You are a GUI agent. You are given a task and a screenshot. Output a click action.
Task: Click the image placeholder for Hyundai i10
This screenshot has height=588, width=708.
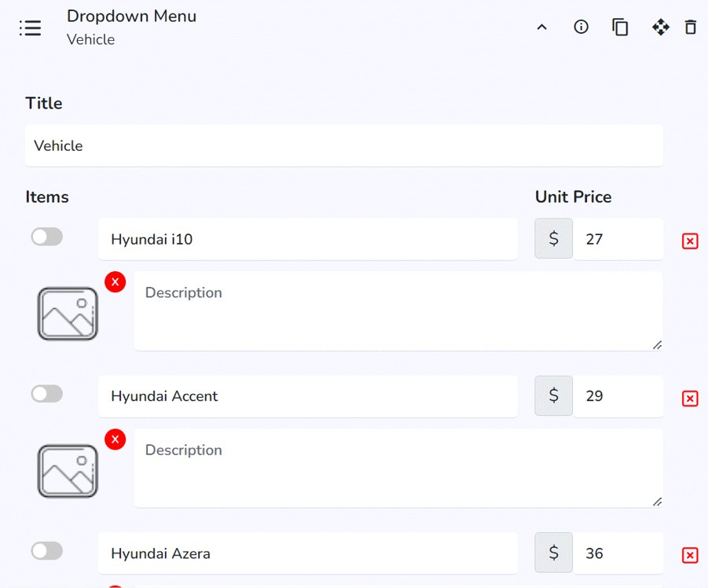click(68, 314)
